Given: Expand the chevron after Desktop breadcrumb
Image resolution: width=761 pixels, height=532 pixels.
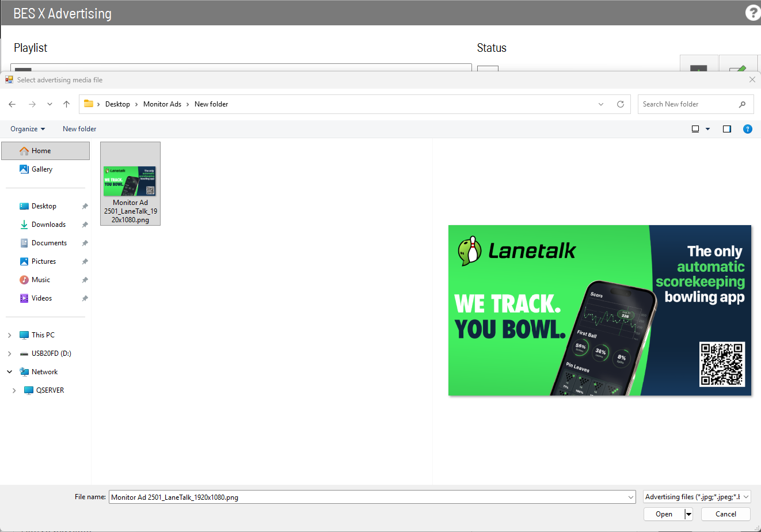Looking at the screenshot, I should [137, 104].
